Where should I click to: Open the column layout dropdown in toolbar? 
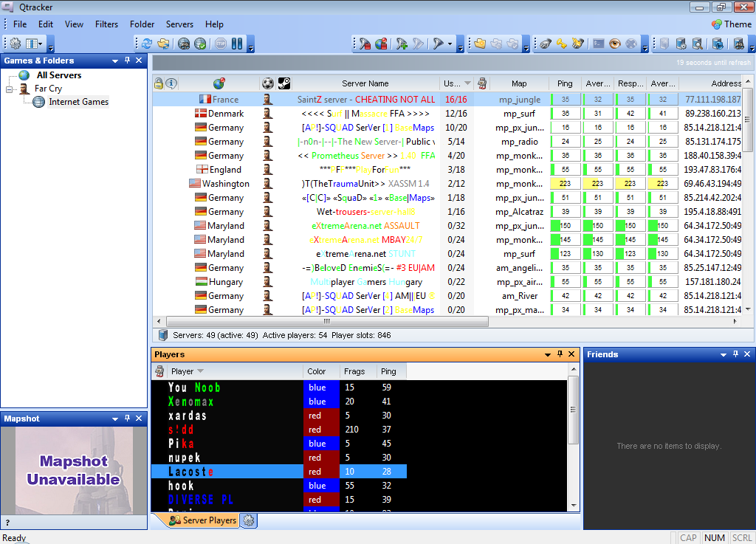pos(34,44)
